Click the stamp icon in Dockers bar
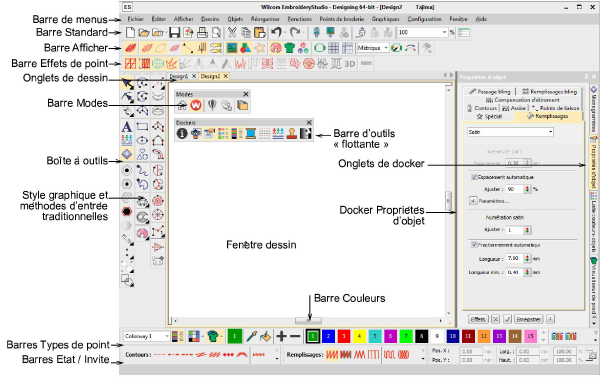Image resolution: width=600 pixels, height=386 pixels. (292, 133)
